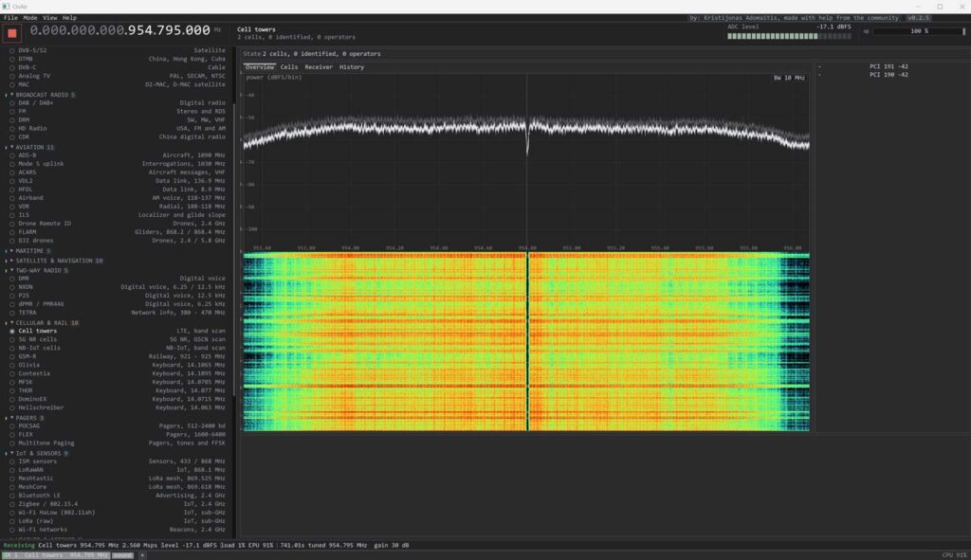
Task: Select the Overview tab
Action: tap(259, 67)
